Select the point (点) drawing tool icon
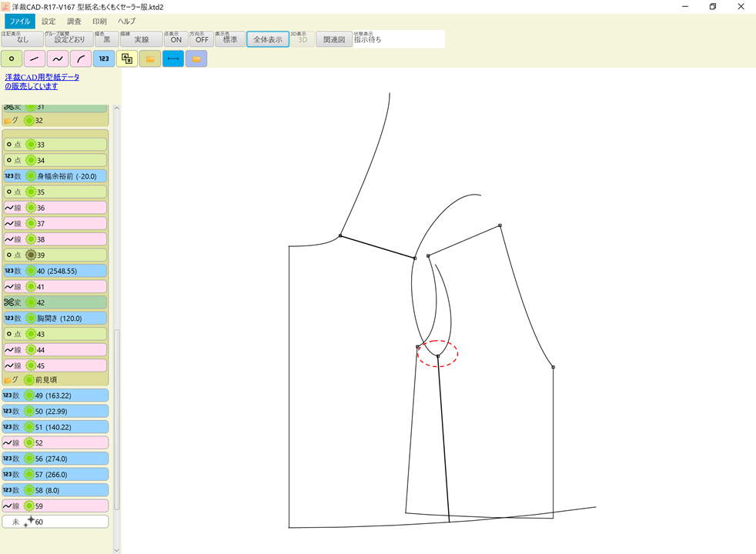756x554 pixels. tap(12, 58)
